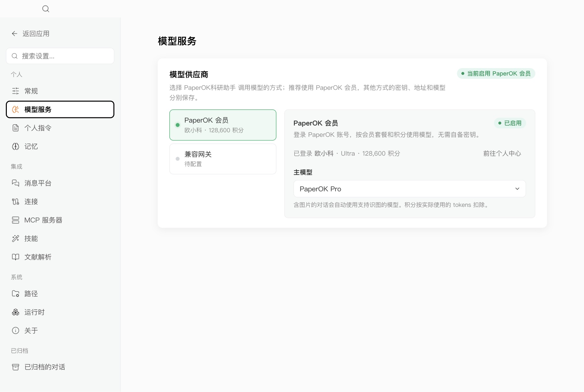Open the 主模型 PaperOK Pro dropdown
Viewport: 584px width, 392px height.
pyautogui.click(x=409, y=189)
